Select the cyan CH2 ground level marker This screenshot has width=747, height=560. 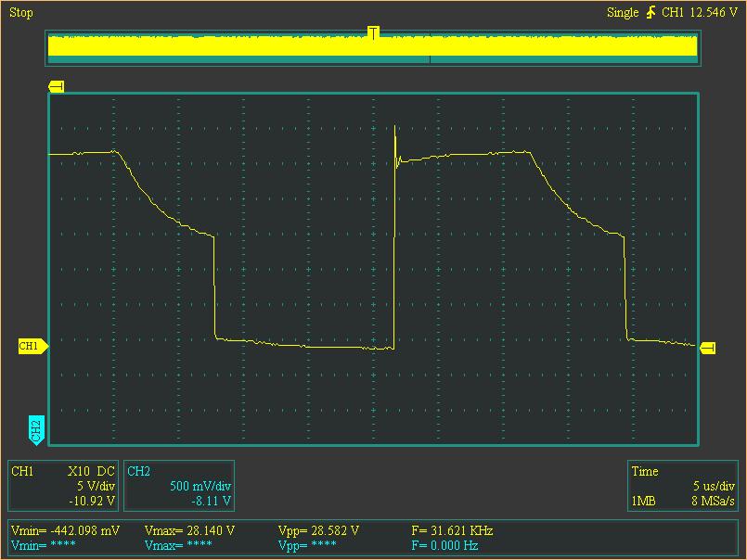point(35,429)
